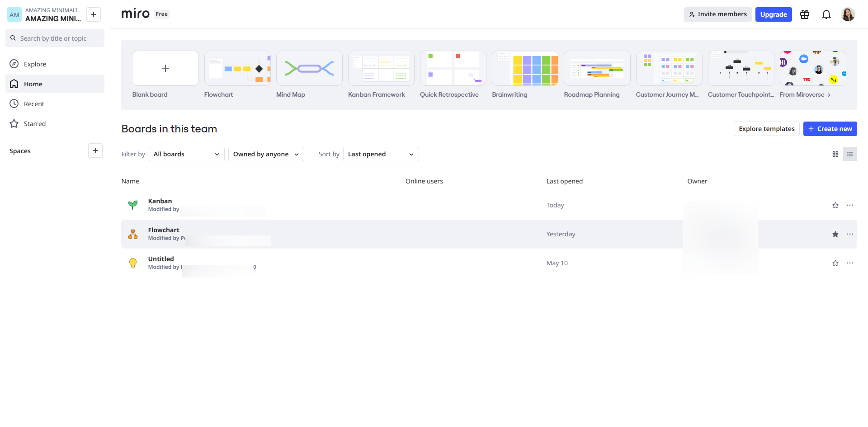Switch to list view layout
The image size is (868, 427).
pos(850,154)
